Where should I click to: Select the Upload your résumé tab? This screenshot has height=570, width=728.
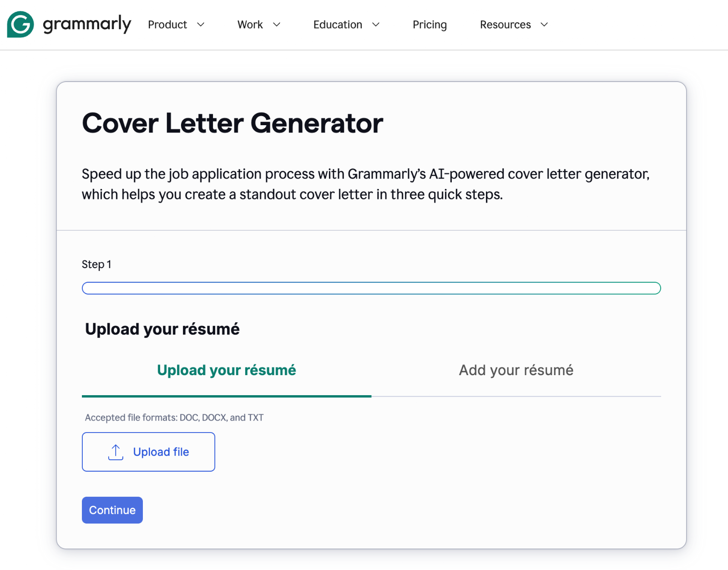coord(226,370)
